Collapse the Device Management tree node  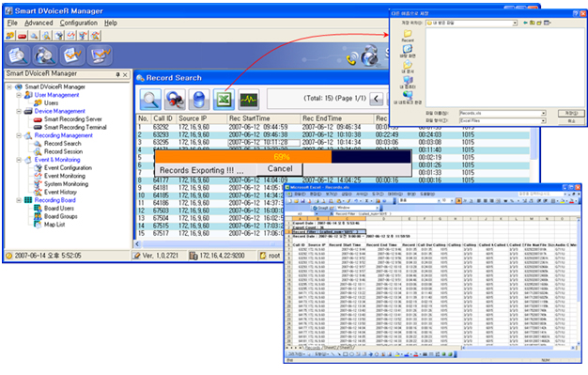(19, 111)
